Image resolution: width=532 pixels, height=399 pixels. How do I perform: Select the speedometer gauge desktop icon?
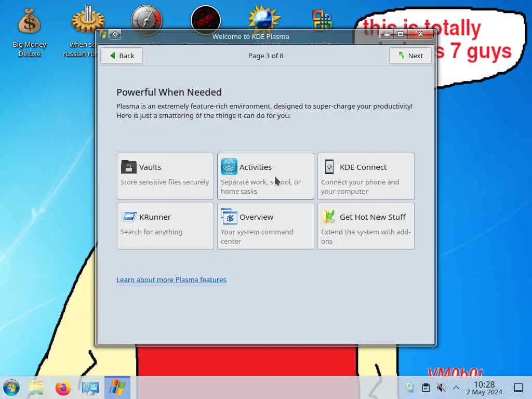point(147,20)
